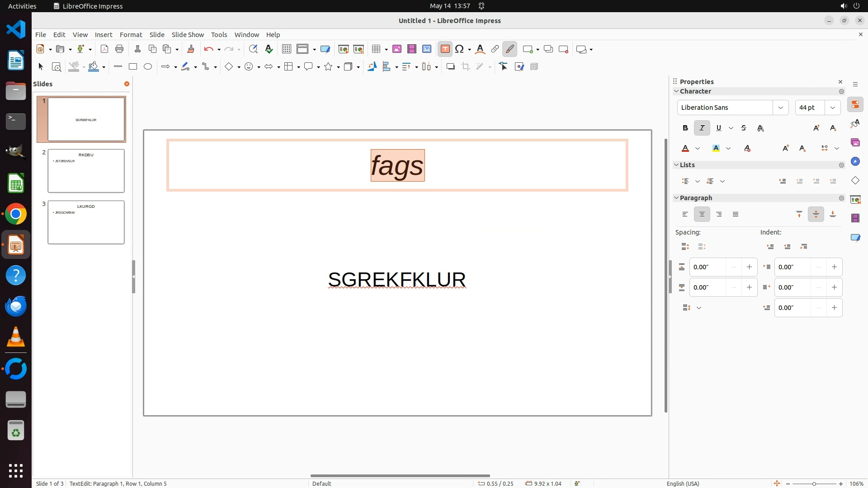Click the Print icon in the toolbar
This screenshot has height=488, width=868.
point(119,49)
